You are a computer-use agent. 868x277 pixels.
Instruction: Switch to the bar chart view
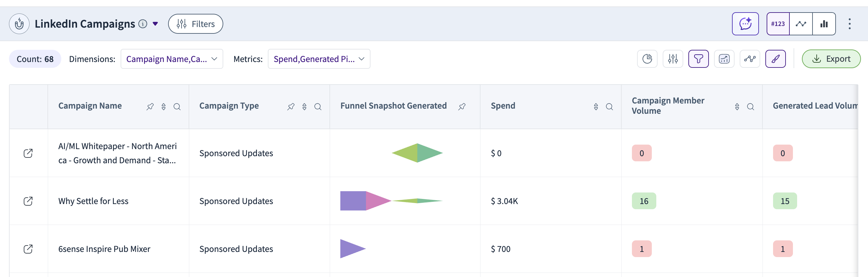(824, 23)
